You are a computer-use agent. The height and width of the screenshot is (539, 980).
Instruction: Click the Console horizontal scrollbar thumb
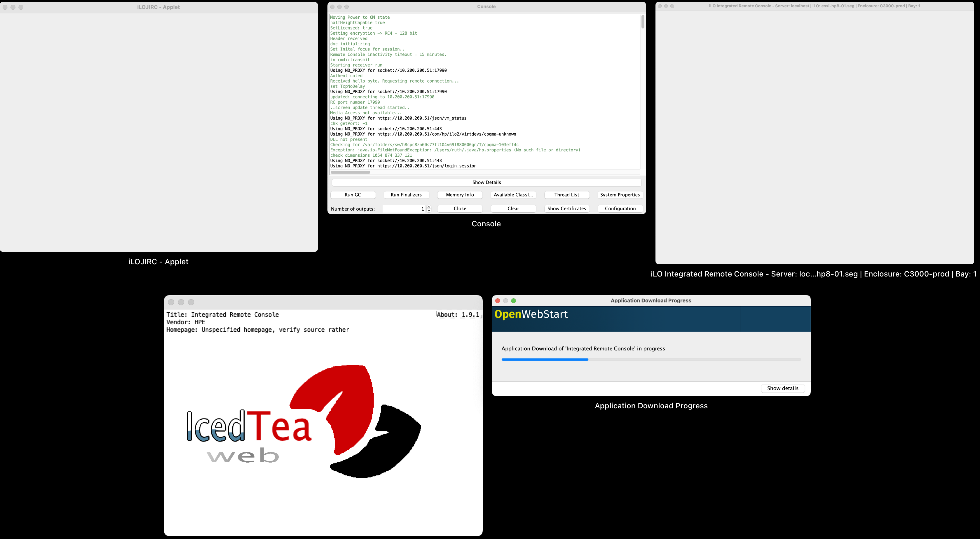click(x=351, y=172)
